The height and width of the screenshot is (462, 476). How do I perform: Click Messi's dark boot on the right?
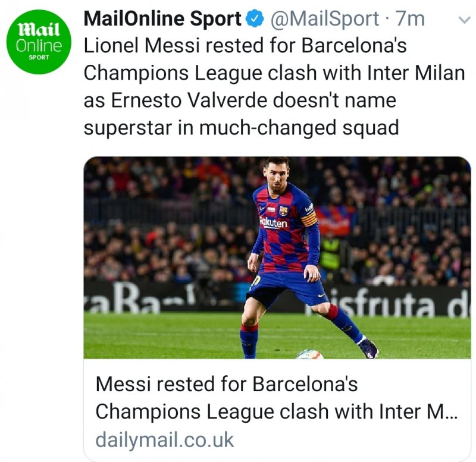(368, 348)
